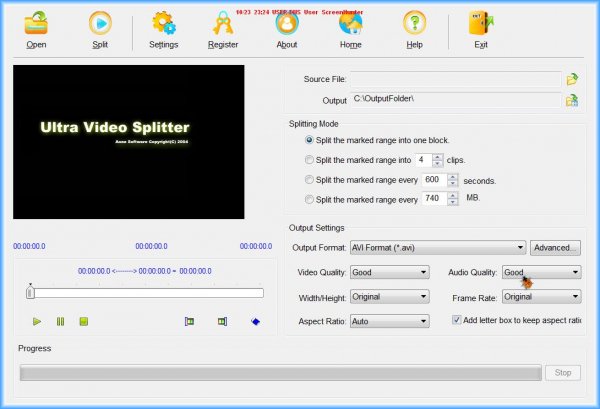Open Help question mark icon
600x409 pixels.
point(414,23)
